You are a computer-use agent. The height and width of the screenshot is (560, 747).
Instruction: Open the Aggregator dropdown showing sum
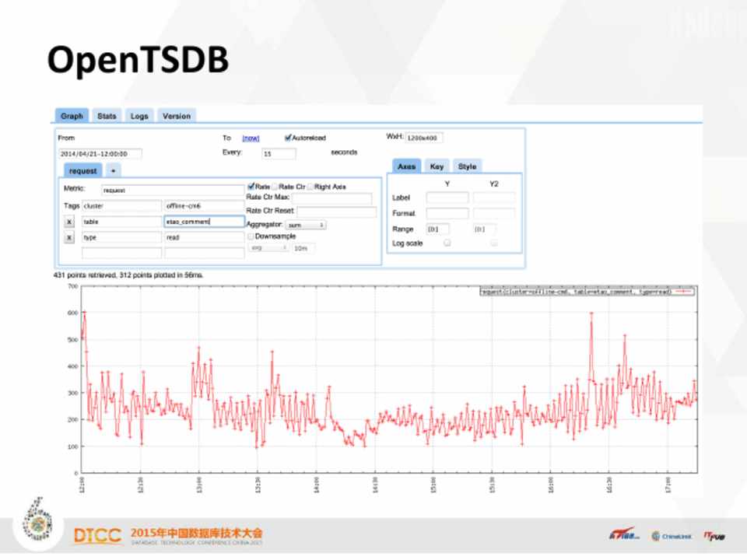(x=306, y=225)
